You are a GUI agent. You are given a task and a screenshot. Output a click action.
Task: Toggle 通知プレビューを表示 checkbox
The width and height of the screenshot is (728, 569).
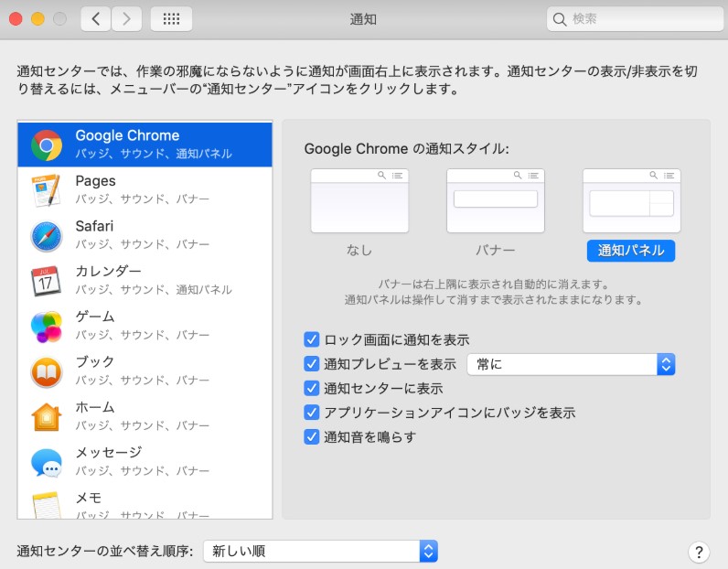pos(312,364)
